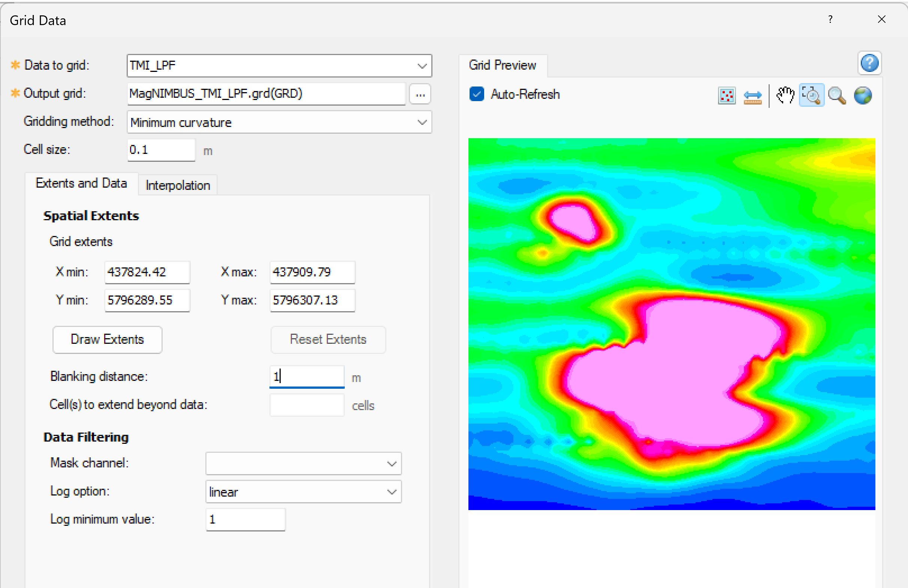The height and width of the screenshot is (588, 908).
Task: Select the measure distance tool
Action: click(x=752, y=96)
